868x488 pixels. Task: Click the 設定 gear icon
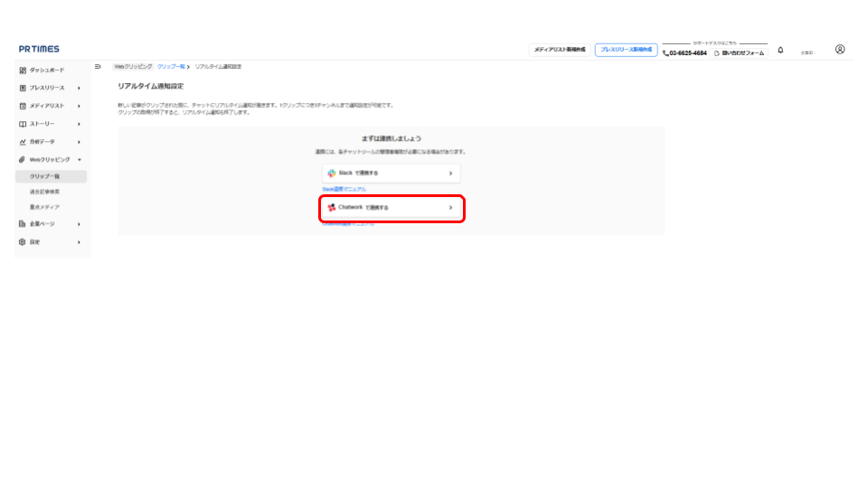22,242
